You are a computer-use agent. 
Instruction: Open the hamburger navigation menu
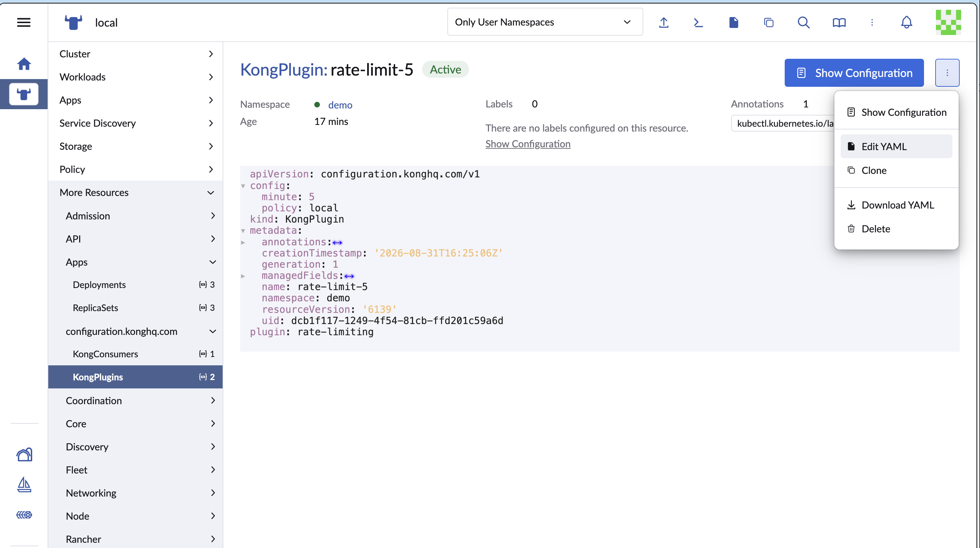[x=23, y=22]
